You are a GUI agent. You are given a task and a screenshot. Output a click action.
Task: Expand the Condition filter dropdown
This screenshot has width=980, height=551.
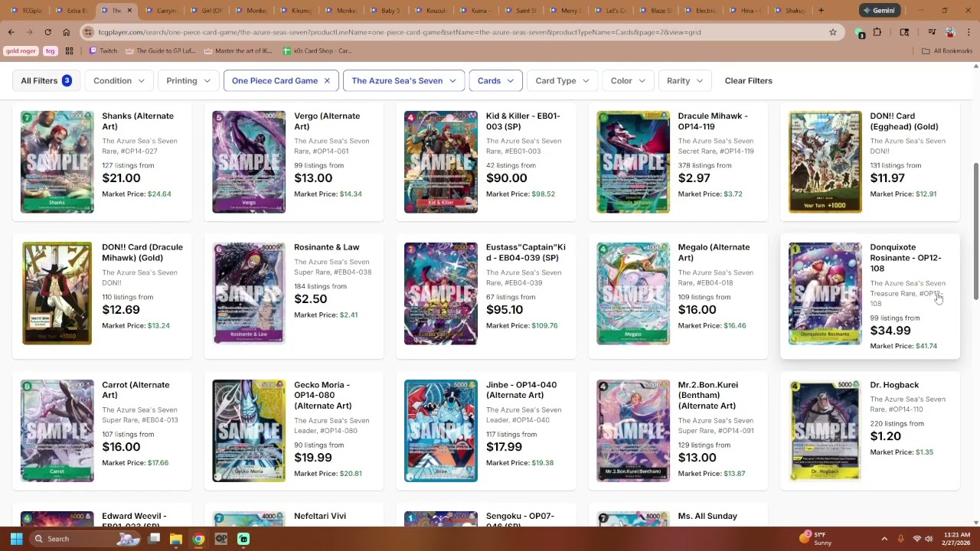click(x=119, y=80)
